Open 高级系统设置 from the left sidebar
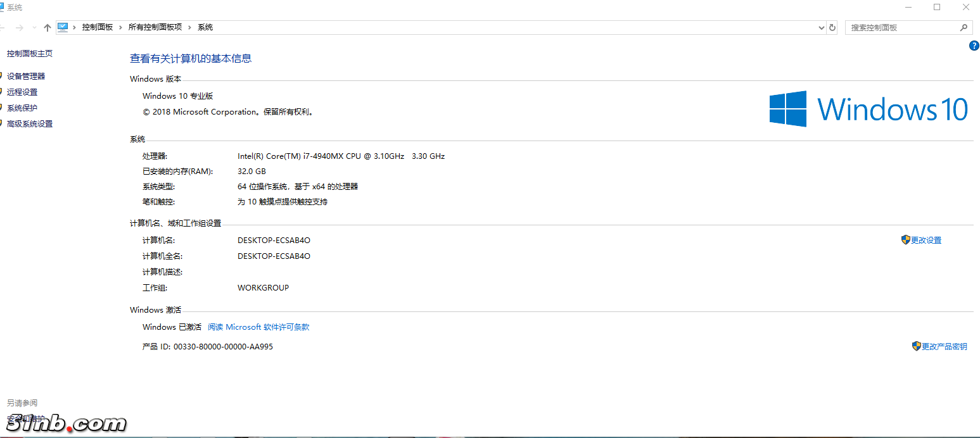 30,124
